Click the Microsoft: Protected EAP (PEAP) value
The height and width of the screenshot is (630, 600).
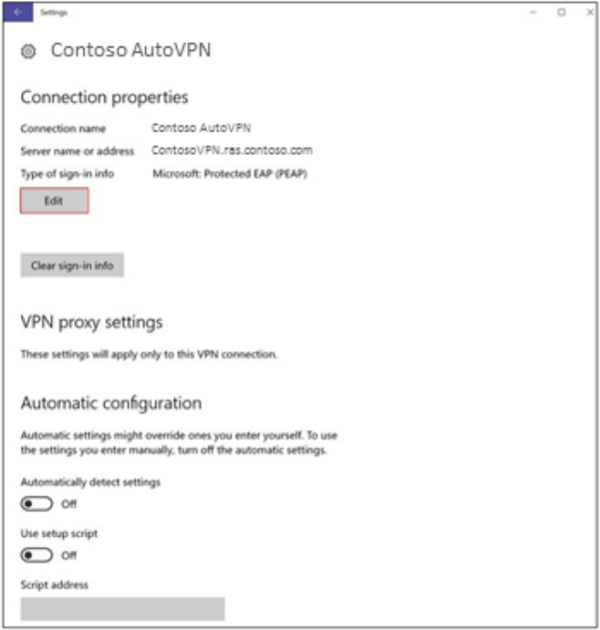229,173
